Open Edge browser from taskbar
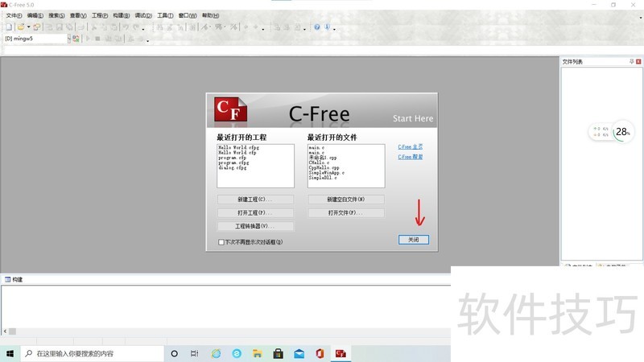The width and height of the screenshot is (644, 362). (237, 353)
